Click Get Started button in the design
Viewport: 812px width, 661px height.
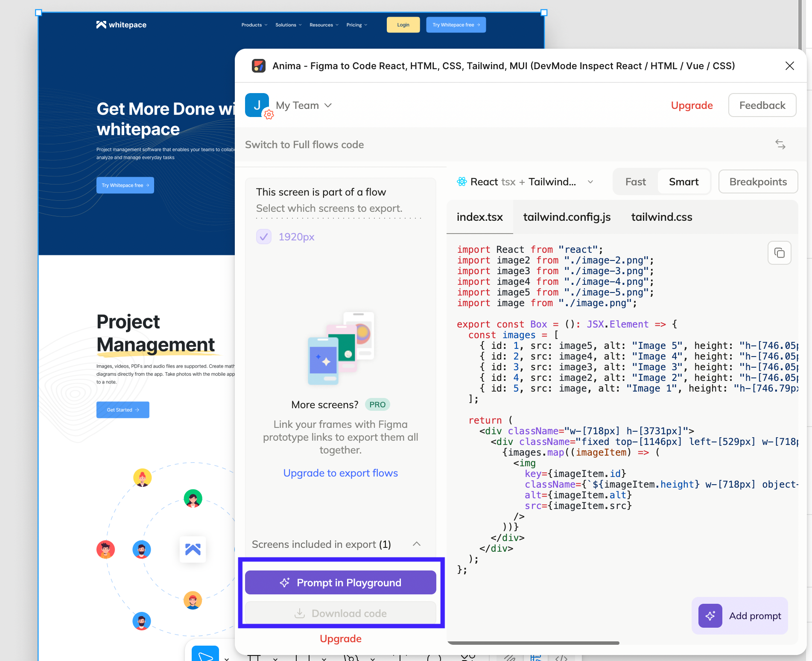point(123,410)
